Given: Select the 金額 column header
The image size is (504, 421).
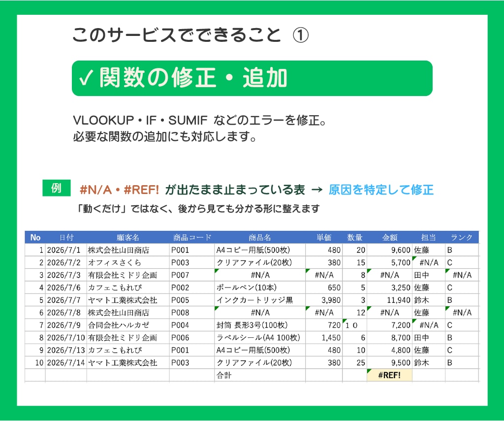Looking at the screenshot, I should (390, 237).
